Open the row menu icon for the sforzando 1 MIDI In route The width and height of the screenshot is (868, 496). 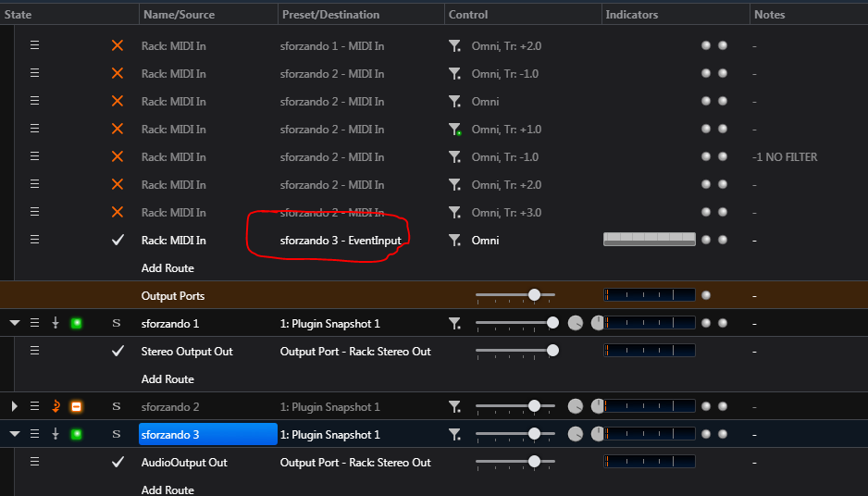[x=34, y=45]
